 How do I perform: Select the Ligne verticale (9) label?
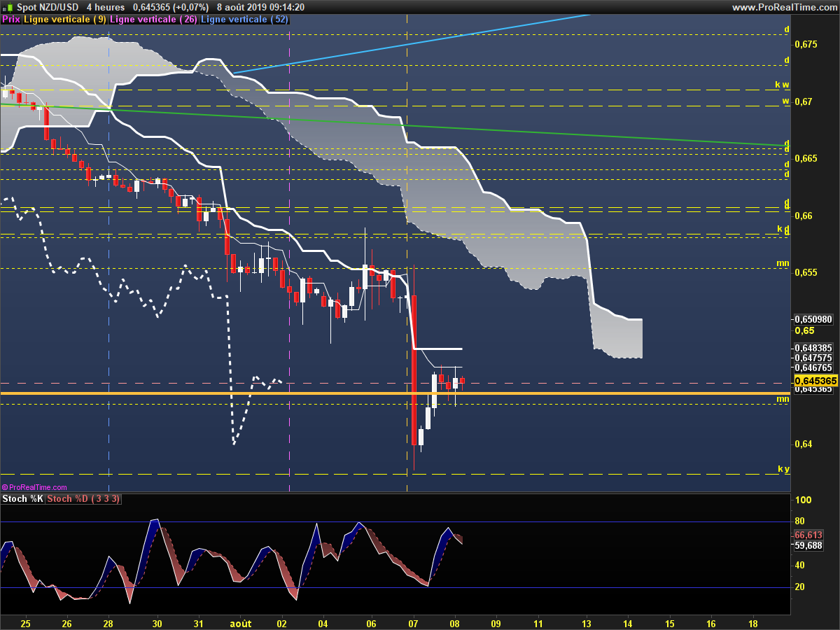click(65, 20)
